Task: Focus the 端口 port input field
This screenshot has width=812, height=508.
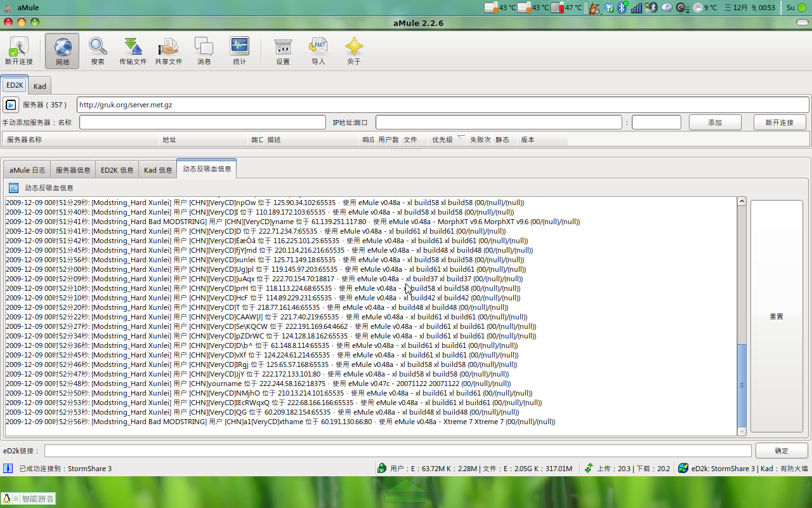Action: (656, 123)
